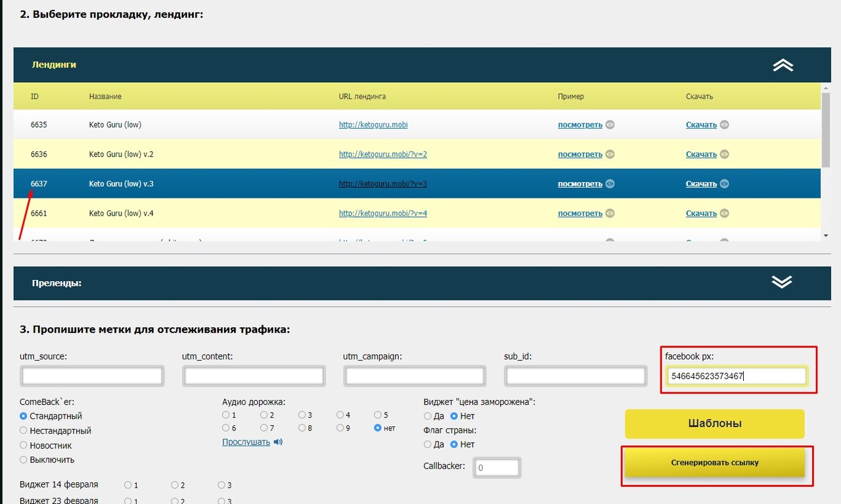Click the landing table scrollbar down arrow
Image resolution: width=841 pixels, height=504 pixels.
[x=826, y=235]
